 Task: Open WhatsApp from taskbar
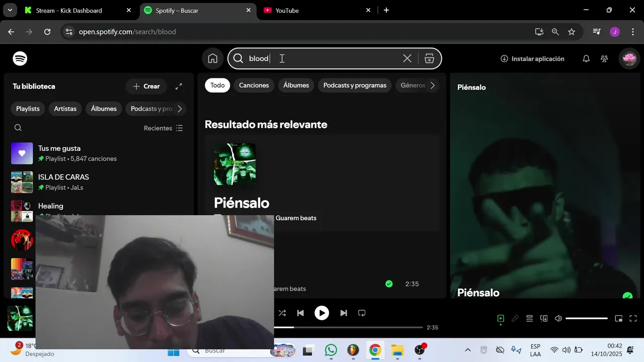pos(331,350)
